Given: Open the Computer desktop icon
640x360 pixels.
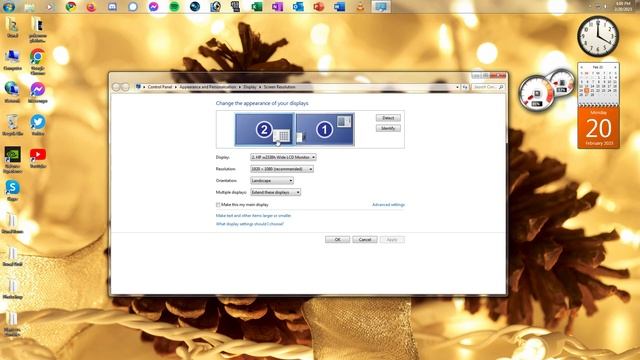Looking at the screenshot, I should click(x=12, y=60).
